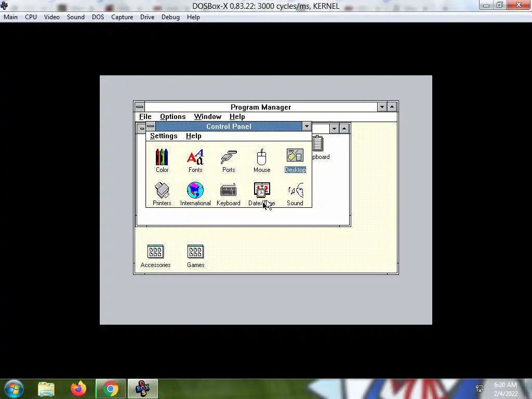Open the Color icon in Control Panel

pyautogui.click(x=162, y=161)
